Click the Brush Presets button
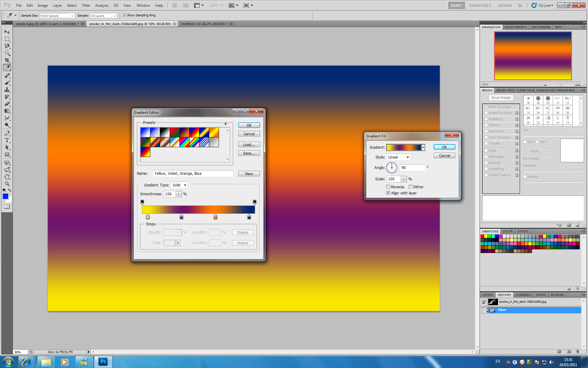Viewport: 588px width, 368px height. [x=501, y=98]
